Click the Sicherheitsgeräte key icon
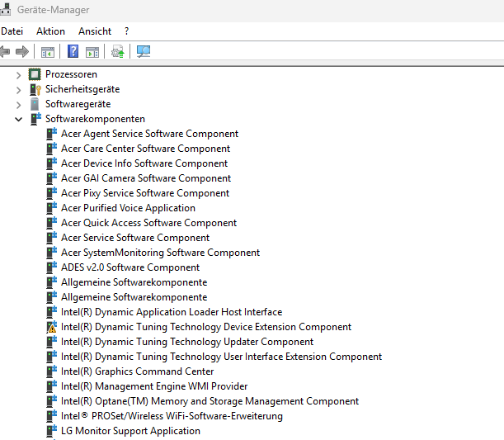Image resolution: width=504 pixels, height=440 pixels. coord(35,89)
